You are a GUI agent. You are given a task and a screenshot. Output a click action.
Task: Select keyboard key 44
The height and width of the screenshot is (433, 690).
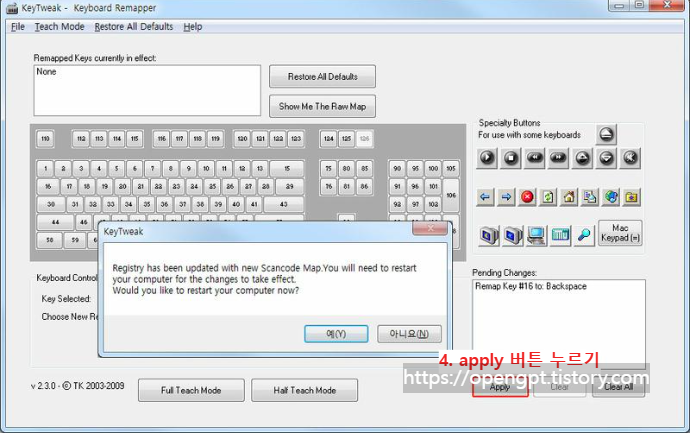coord(55,222)
